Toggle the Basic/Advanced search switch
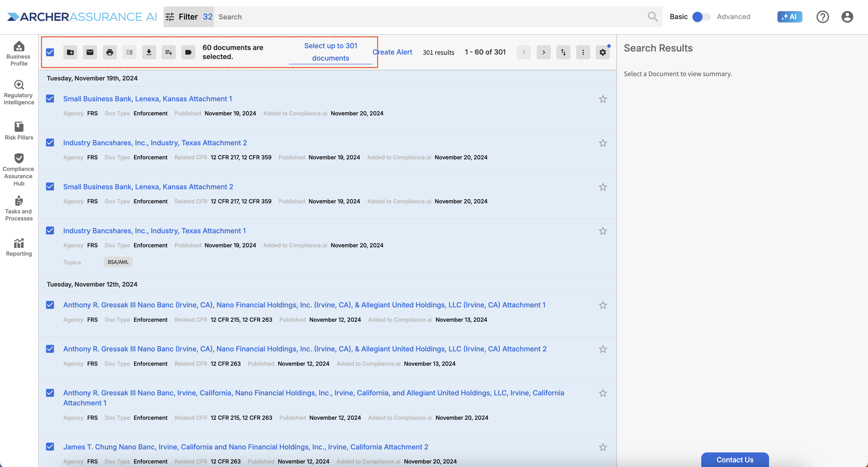Image resolution: width=868 pixels, height=467 pixels. (701, 17)
